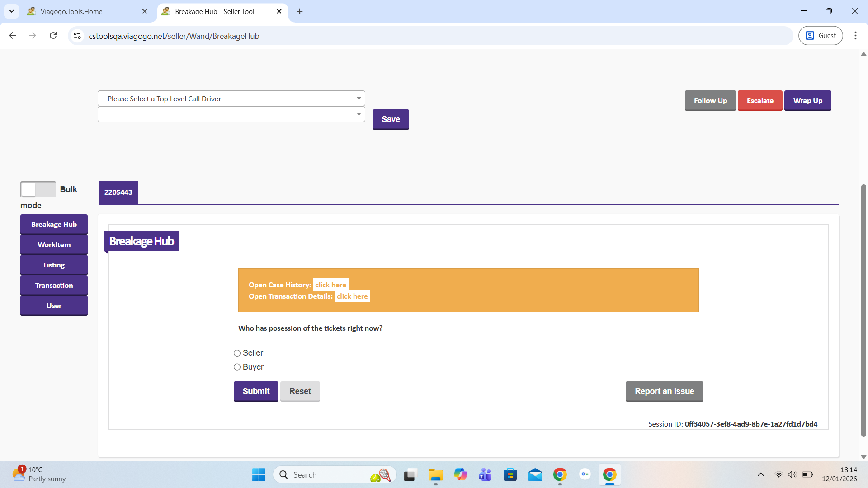Click the page vertical scrollbar thumb
The image size is (868, 488).
point(863,310)
